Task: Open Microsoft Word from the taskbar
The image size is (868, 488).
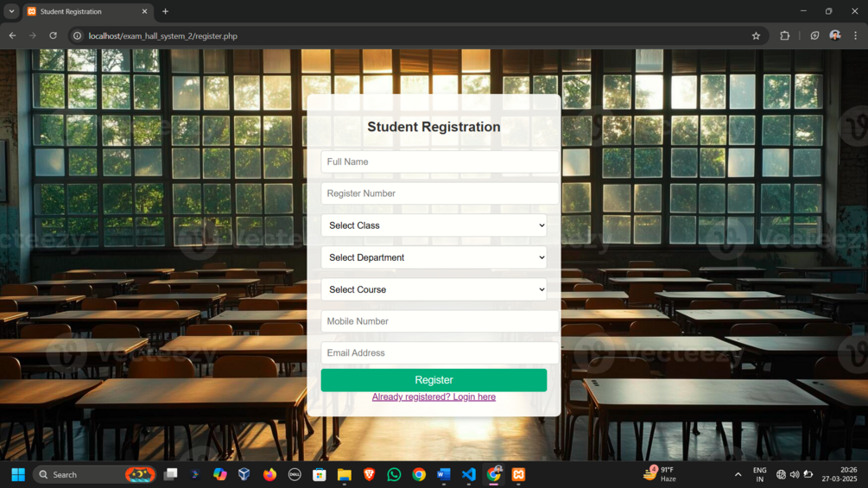Action: pyautogui.click(x=444, y=475)
